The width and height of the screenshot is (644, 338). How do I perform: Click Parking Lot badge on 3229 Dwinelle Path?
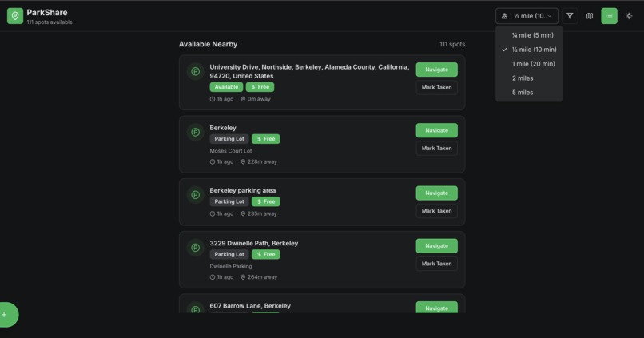pos(229,255)
